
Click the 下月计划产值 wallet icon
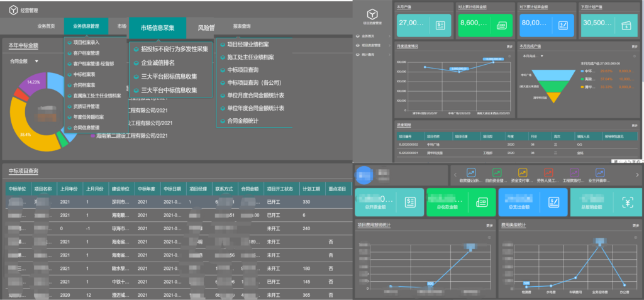pyautogui.click(x=626, y=25)
